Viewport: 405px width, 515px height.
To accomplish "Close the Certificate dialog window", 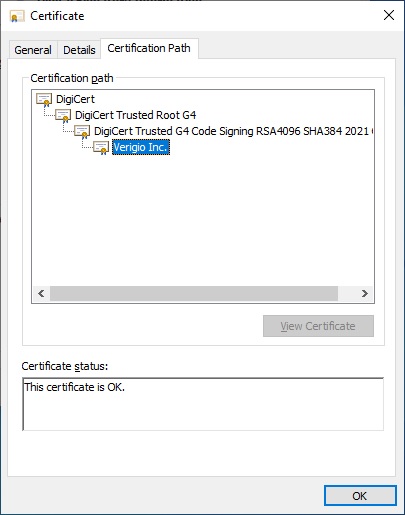I will click(x=389, y=15).
